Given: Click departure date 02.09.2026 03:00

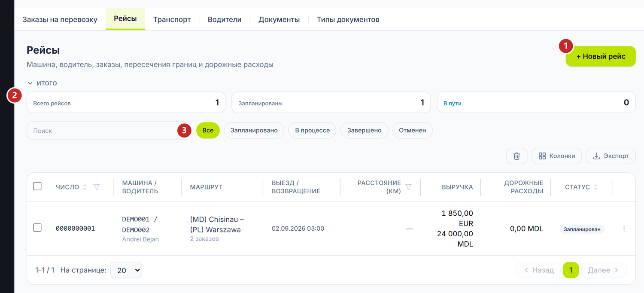Looking at the screenshot, I should (298, 229).
